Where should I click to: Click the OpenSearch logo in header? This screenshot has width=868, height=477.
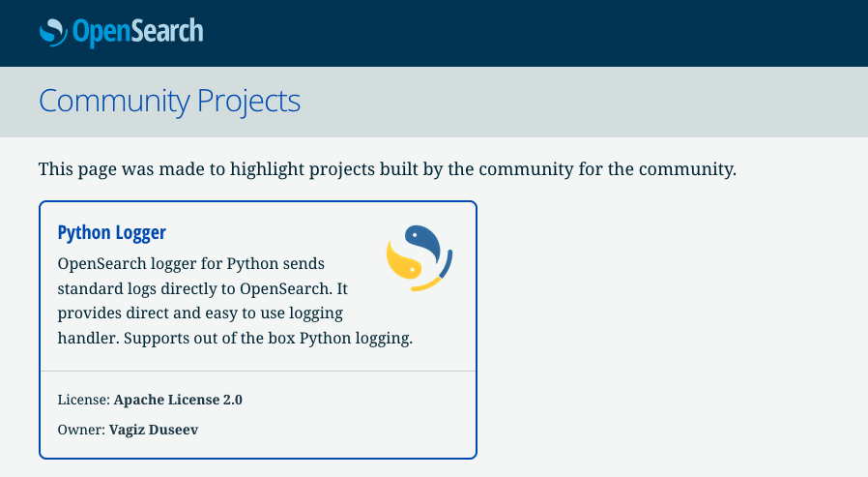point(121,32)
